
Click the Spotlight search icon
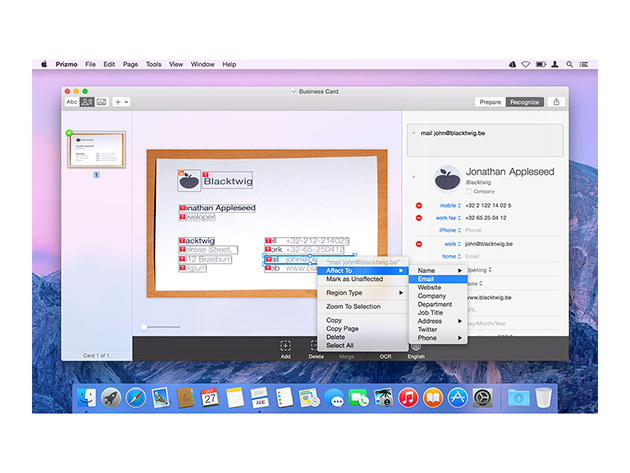(x=569, y=64)
